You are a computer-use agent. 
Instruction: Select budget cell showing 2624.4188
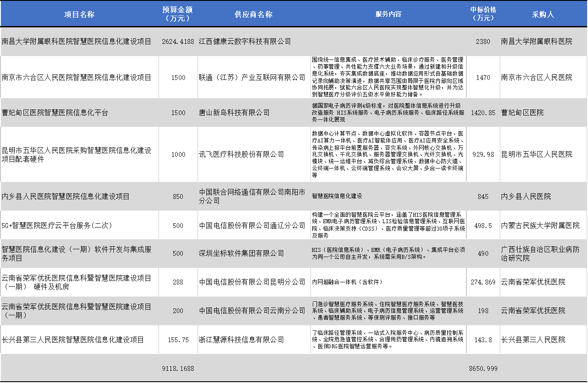point(178,42)
